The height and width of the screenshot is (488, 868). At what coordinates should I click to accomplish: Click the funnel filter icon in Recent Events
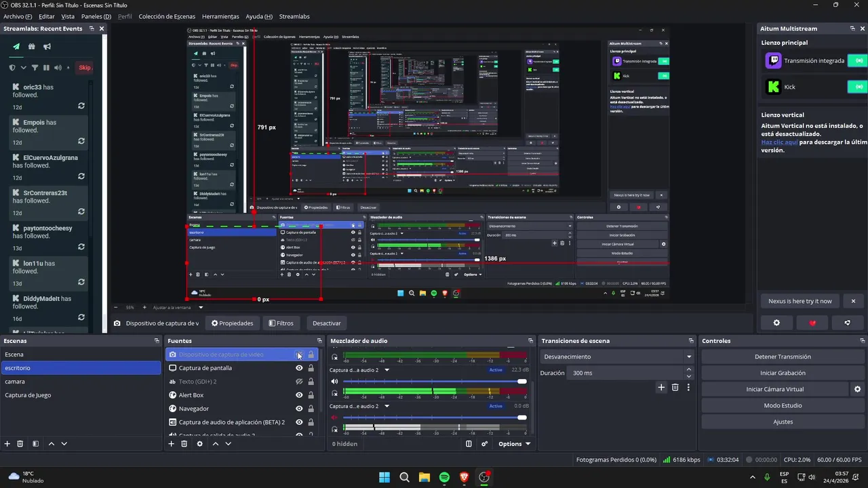[35, 68]
